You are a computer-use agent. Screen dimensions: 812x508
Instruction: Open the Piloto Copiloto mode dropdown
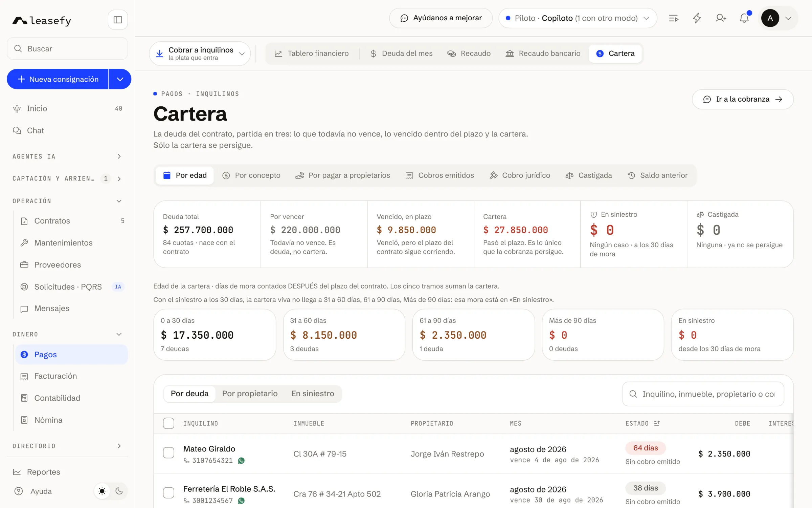(x=578, y=18)
